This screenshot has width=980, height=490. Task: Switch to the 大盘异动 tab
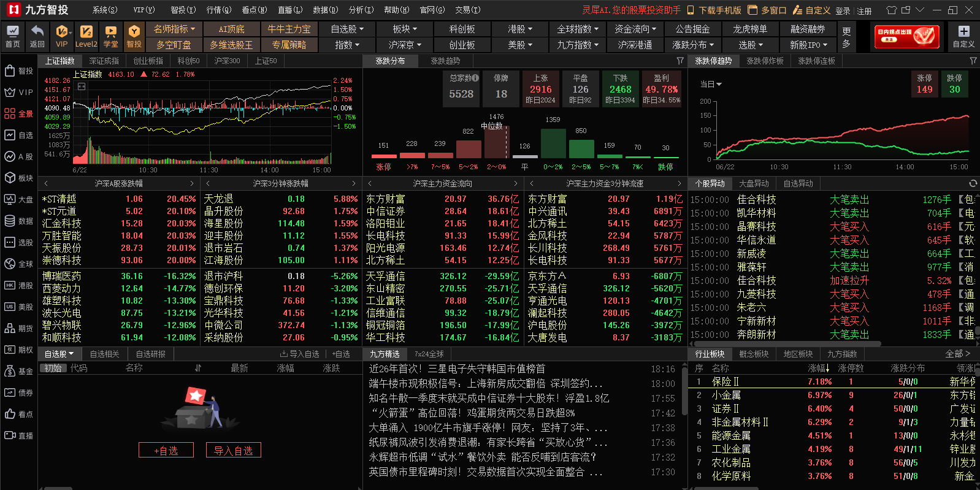[754, 183]
